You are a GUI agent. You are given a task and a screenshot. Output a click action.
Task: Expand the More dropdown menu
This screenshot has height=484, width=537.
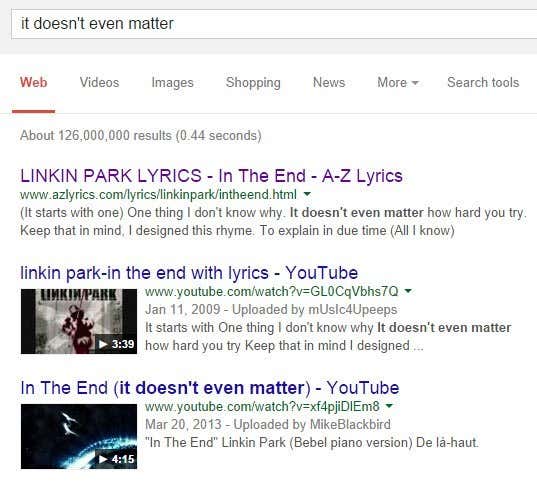click(x=398, y=83)
